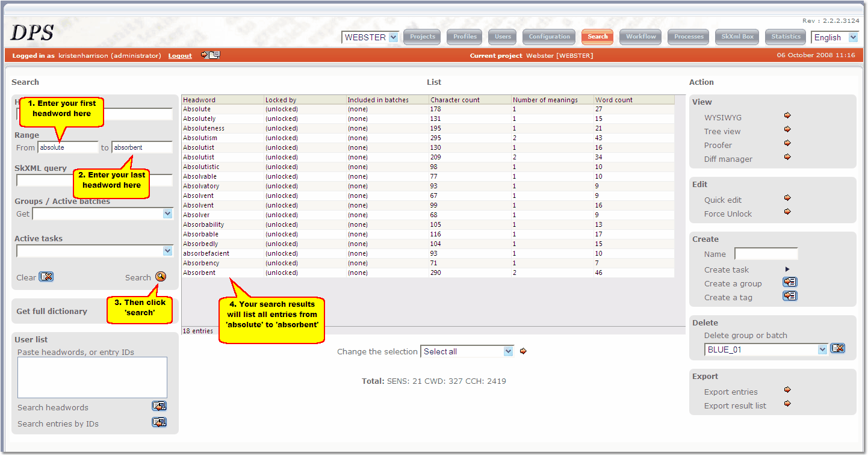The height and width of the screenshot is (456, 868).
Task: Open the SkXml Box tab
Action: (x=737, y=37)
